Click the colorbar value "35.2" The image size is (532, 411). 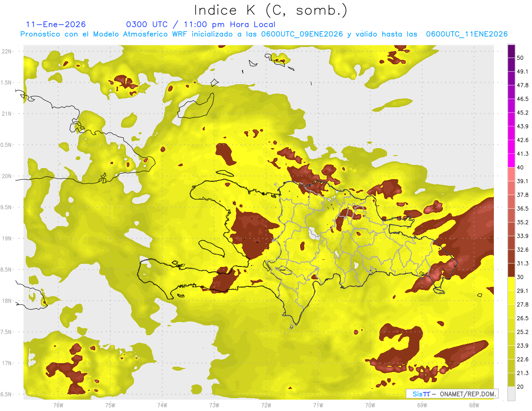(x=522, y=222)
